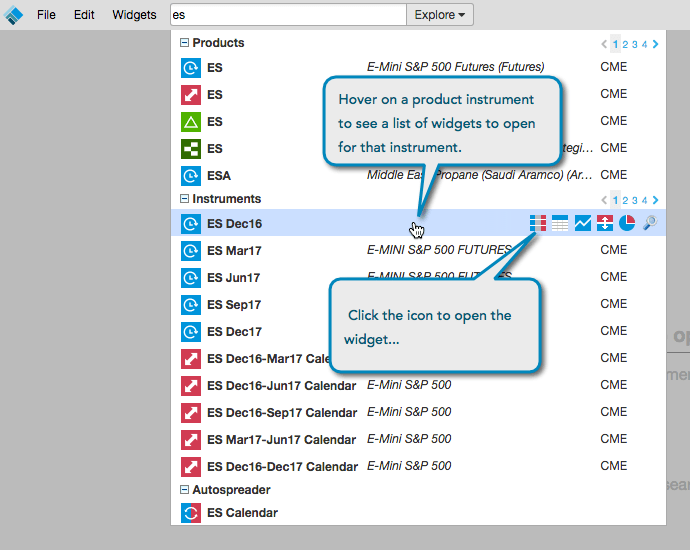The image size is (690, 550).
Task: Go to page 4 of Products
Action: pos(644,44)
